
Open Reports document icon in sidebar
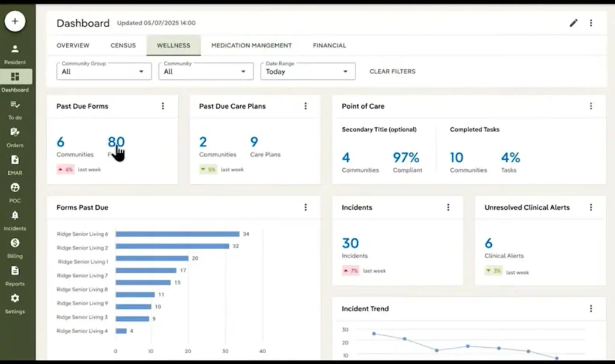tap(15, 271)
